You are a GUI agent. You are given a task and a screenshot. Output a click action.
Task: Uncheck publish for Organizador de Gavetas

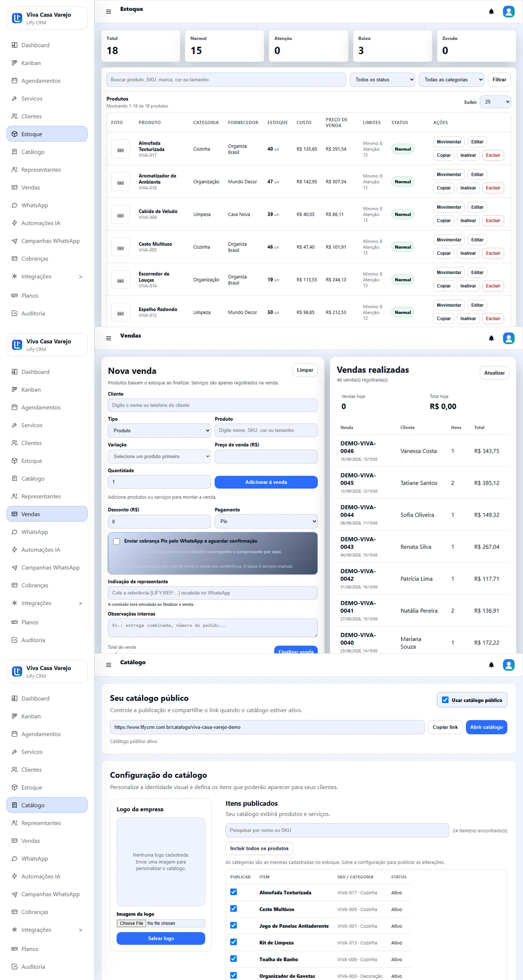point(234,976)
